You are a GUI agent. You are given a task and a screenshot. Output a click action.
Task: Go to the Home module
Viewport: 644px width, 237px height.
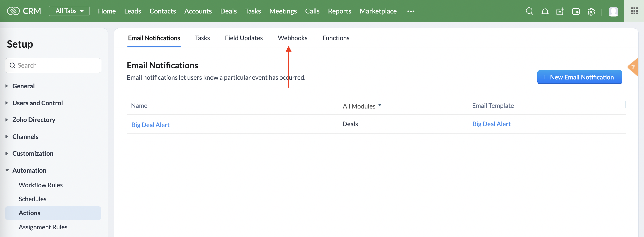tap(107, 11)
